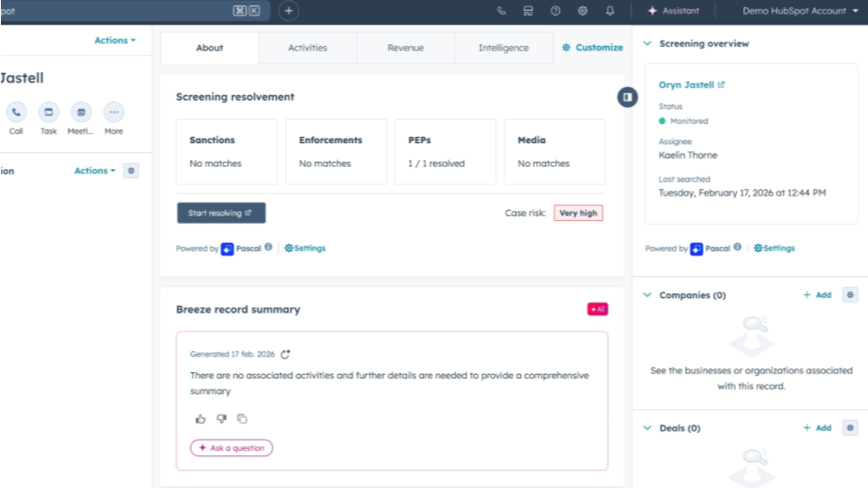Screen dimensions: 868x488
Task: Click the Start resolving button
Action: [x=221, y=214]
